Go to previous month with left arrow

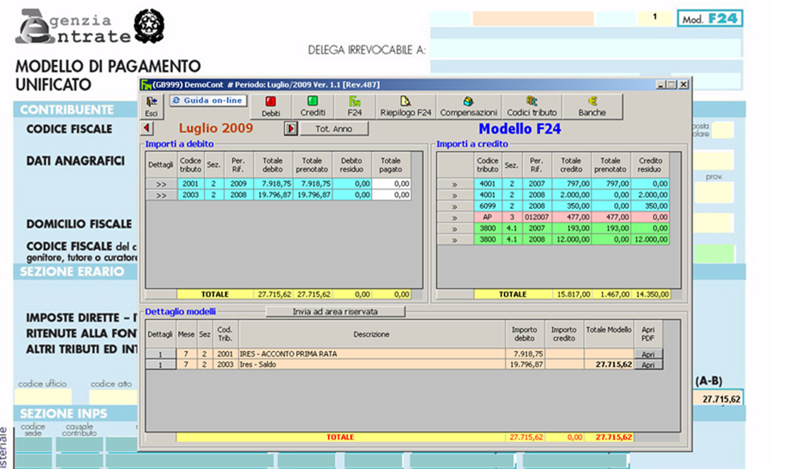tap(148, 128)
